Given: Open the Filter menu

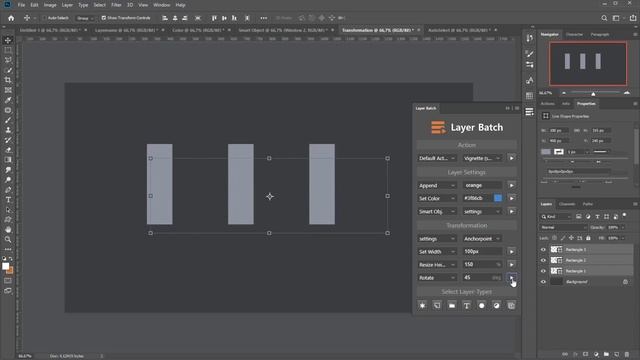Looking at the screenshot, I should (x=116, y=5).
